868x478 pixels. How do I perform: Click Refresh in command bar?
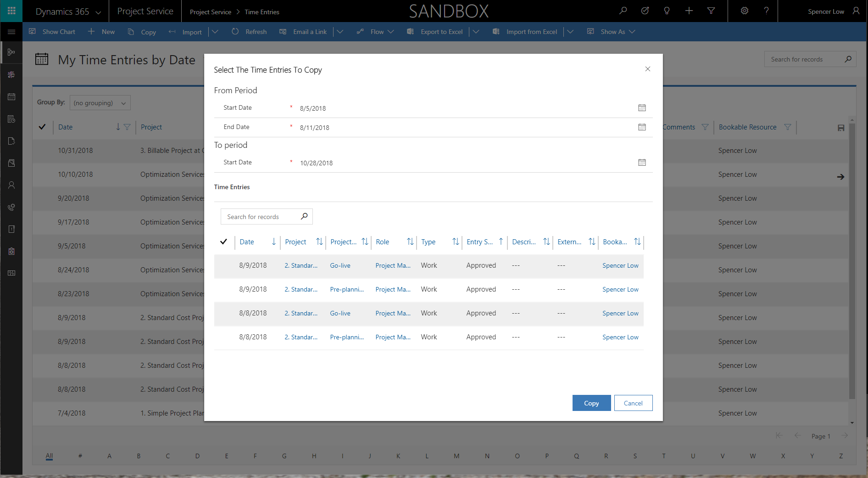(x=249, y=32)
